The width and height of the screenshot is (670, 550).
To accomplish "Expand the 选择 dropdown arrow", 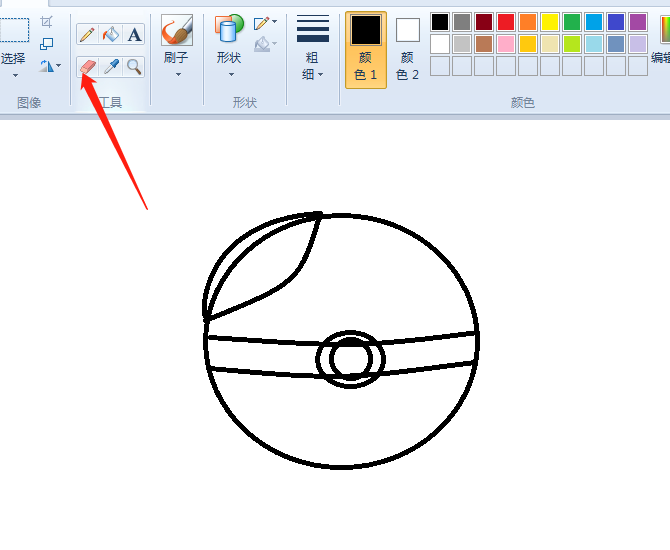I will pos(15,76).
